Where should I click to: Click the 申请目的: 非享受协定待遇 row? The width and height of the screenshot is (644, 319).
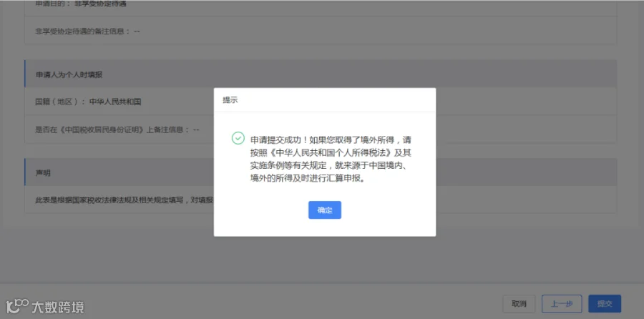pyautogui.click(x=321, y=8)
